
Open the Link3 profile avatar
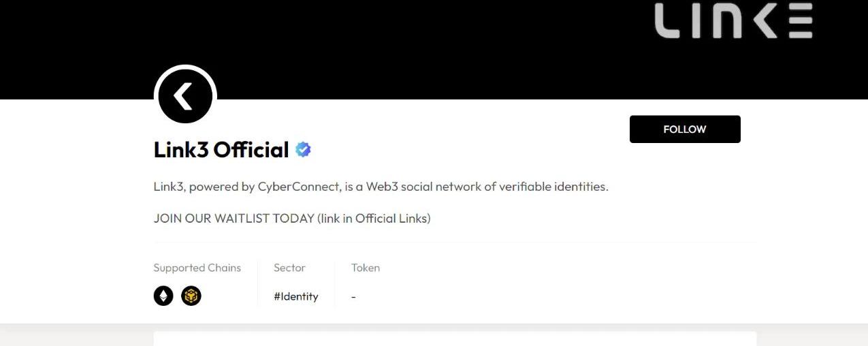185,96
